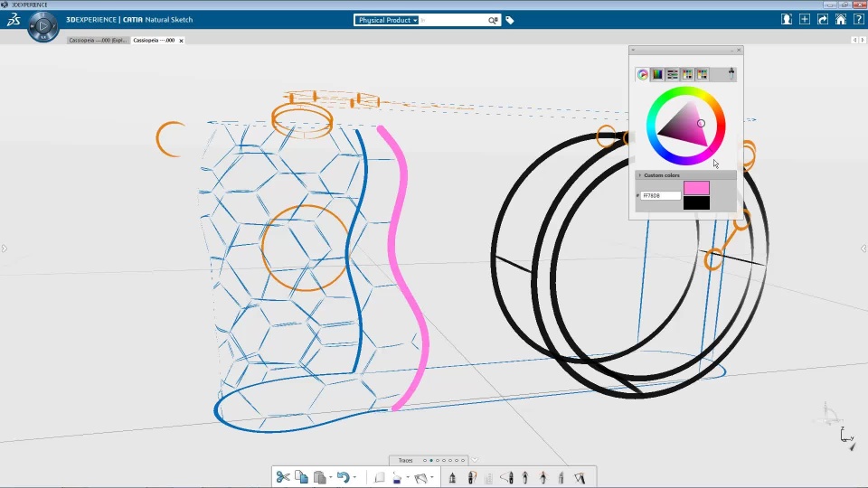Click the Copy icon

301,477
